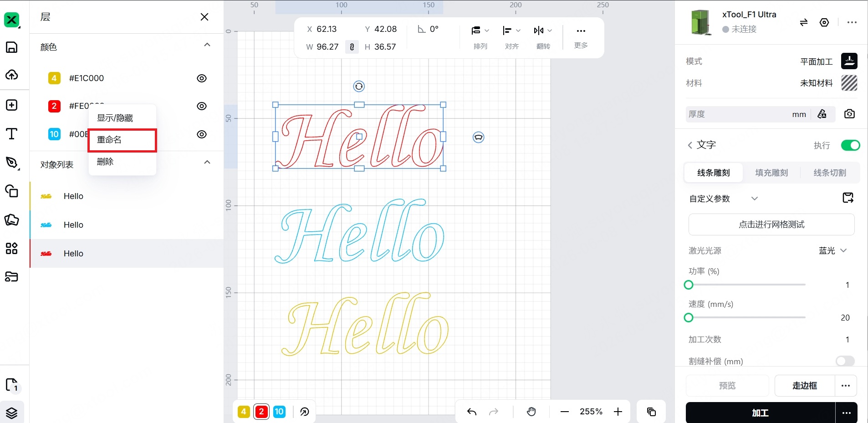Open the cloud upload icon
868x423 pixels.
(11, 75)
